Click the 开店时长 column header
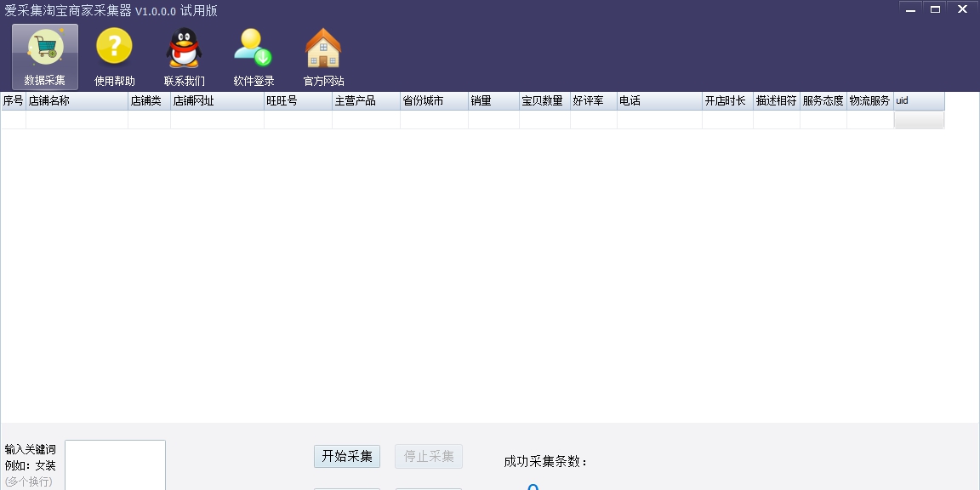Viewport: 980px width, 490px height. click(727, 100)
